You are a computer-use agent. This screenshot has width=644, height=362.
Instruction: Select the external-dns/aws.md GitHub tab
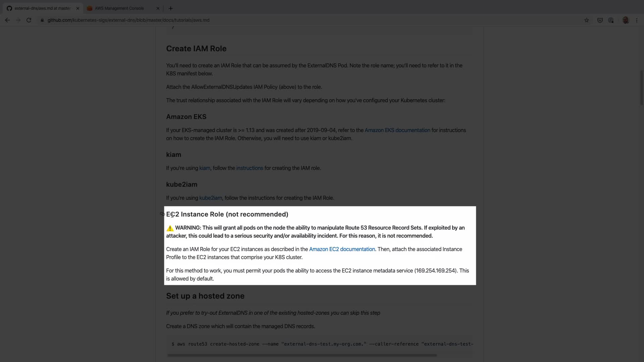pos(42,8)
